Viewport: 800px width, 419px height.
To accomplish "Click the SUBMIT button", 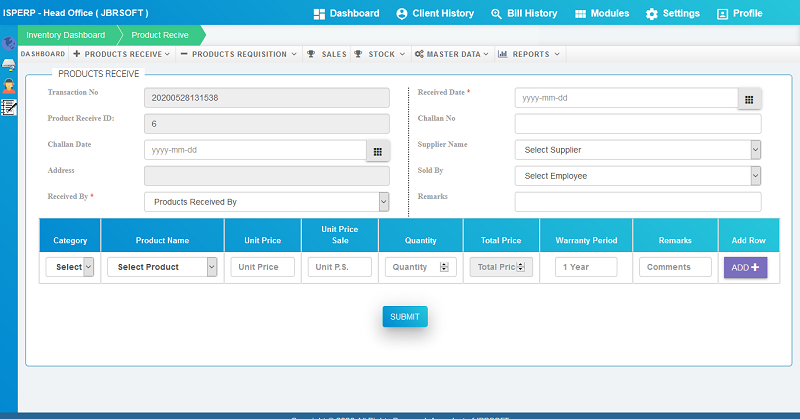I will click(x=404, y=316).
